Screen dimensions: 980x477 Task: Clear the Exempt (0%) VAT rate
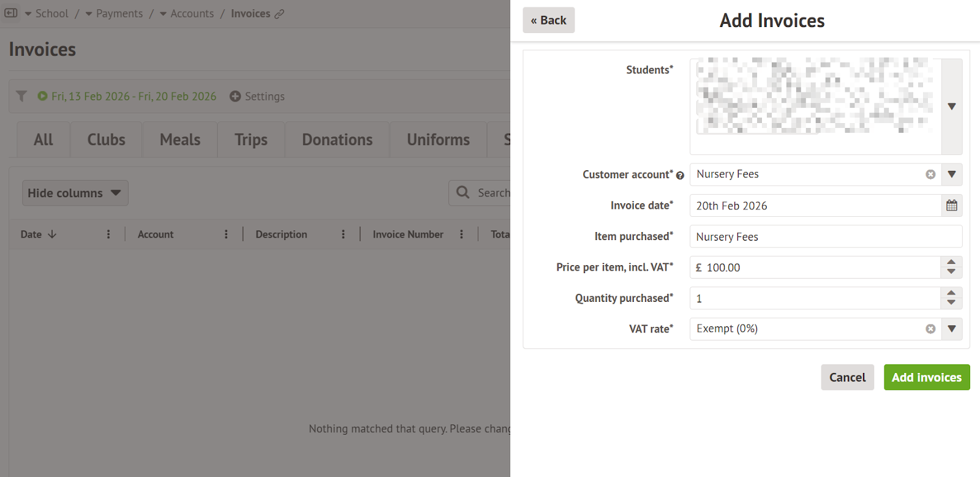pos(930,329)
